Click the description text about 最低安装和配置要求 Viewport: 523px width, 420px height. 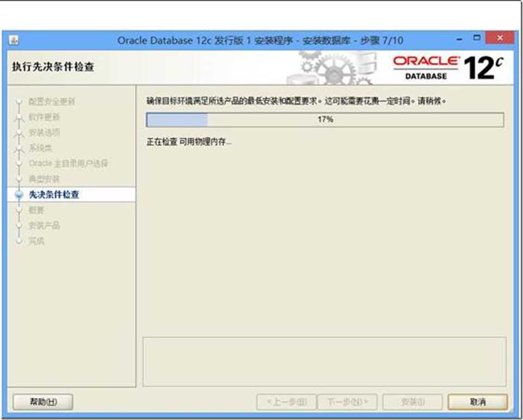click(x=296, y=101)
